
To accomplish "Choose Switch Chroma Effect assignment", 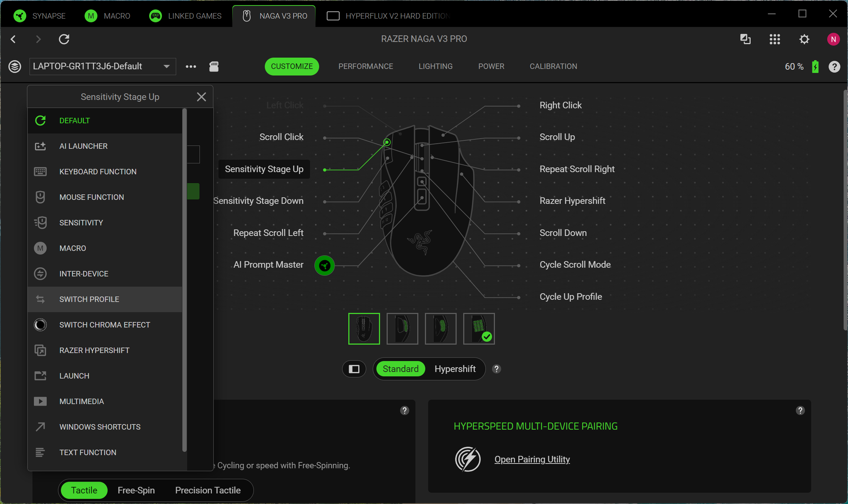I will pos(105,325).
